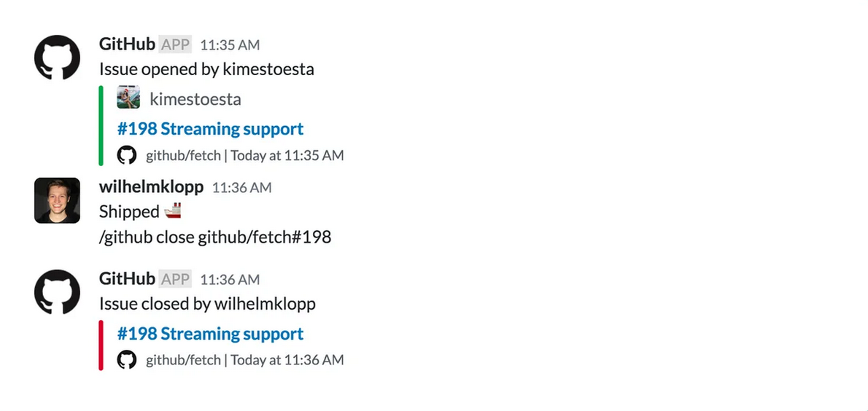Click the APP badge on the 11:36 AM GitHub message
868x411 pixels.
[175, 279]
